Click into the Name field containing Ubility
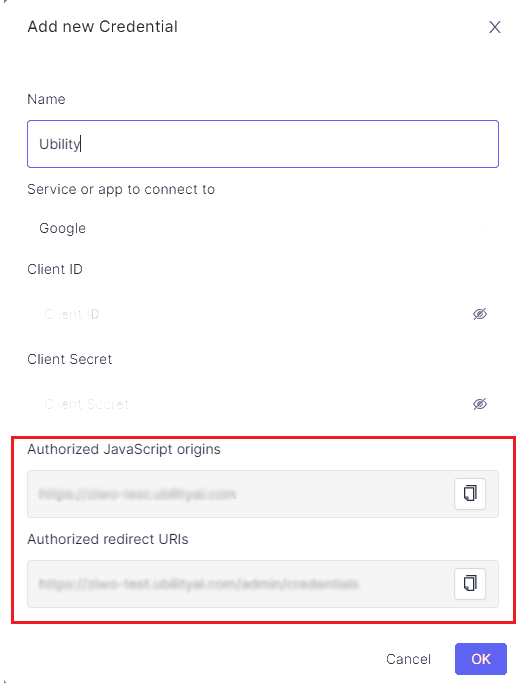521x683 pixels. (x=263, y=144)
